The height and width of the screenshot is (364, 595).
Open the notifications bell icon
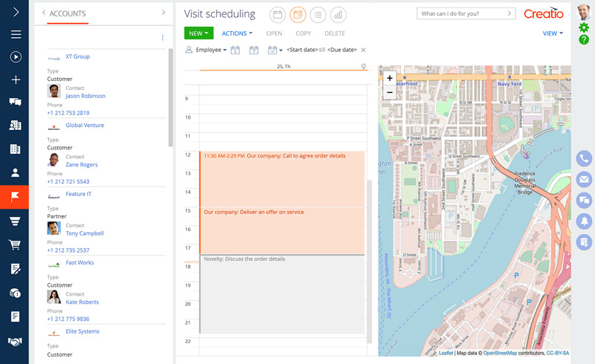coord(585,220)
